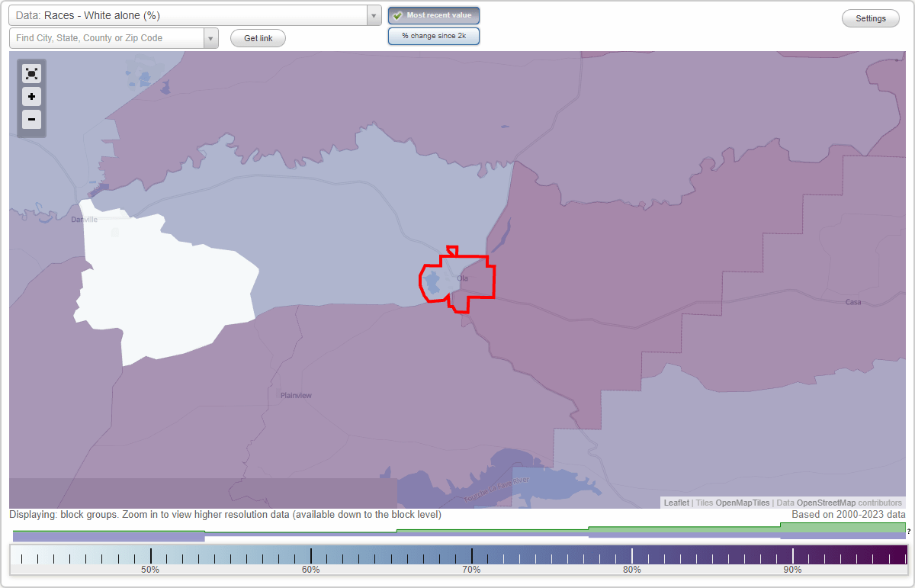Zoom out using the minus icon
This screenshot has height=588, width=915.
[31, 120]
